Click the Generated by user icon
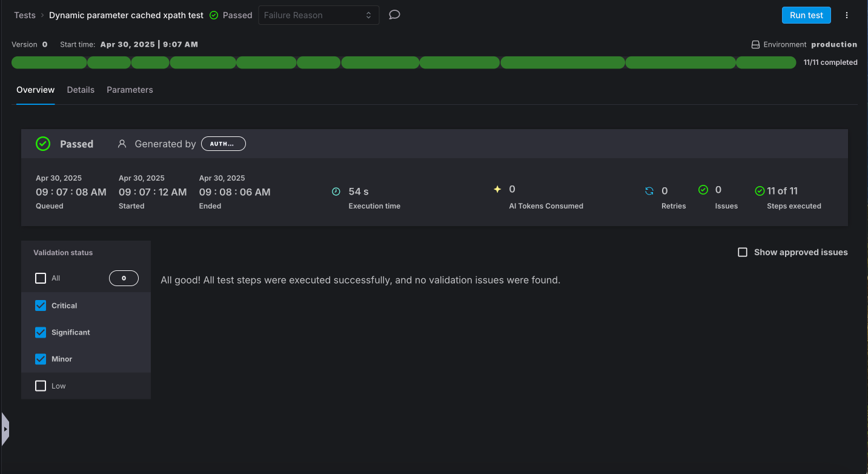Image resolution: width=868 pixels, height=474 pixels. 122,144
